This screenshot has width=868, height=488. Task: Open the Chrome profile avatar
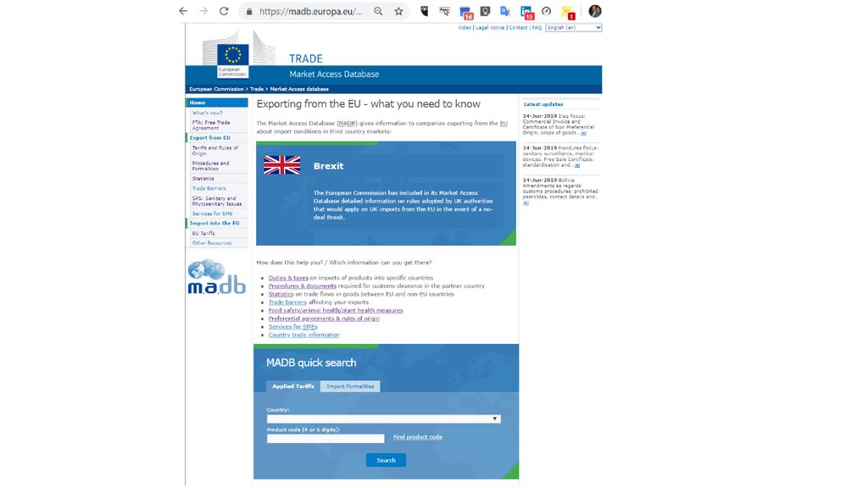595,11
